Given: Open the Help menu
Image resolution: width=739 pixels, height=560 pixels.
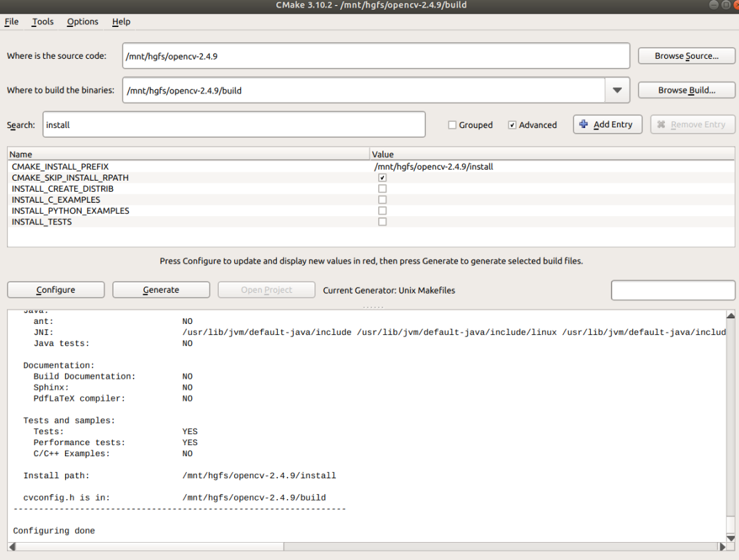Looking at the screenshot, I should [121, 21].
